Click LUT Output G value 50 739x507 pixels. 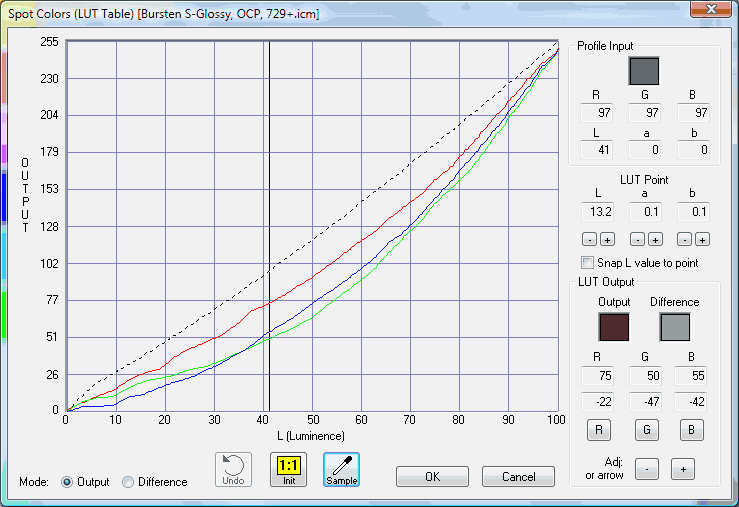coord(646,376)
